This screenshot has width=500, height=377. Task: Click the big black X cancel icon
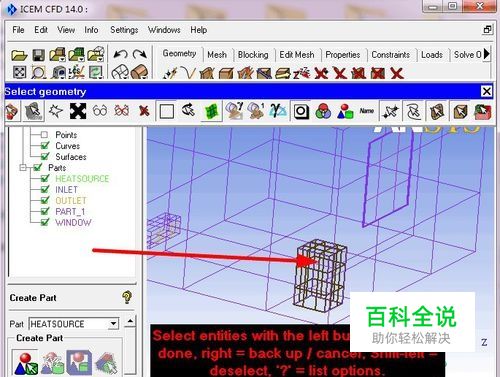[78, 111]
